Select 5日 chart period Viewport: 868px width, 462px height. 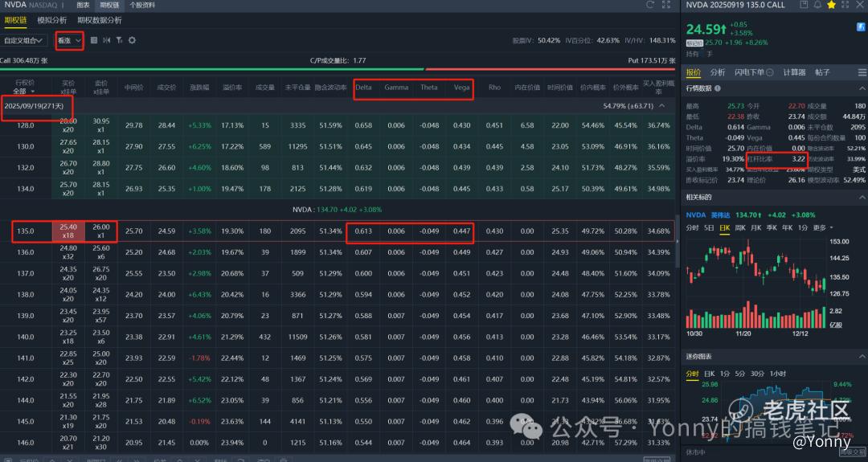(709, 228)
